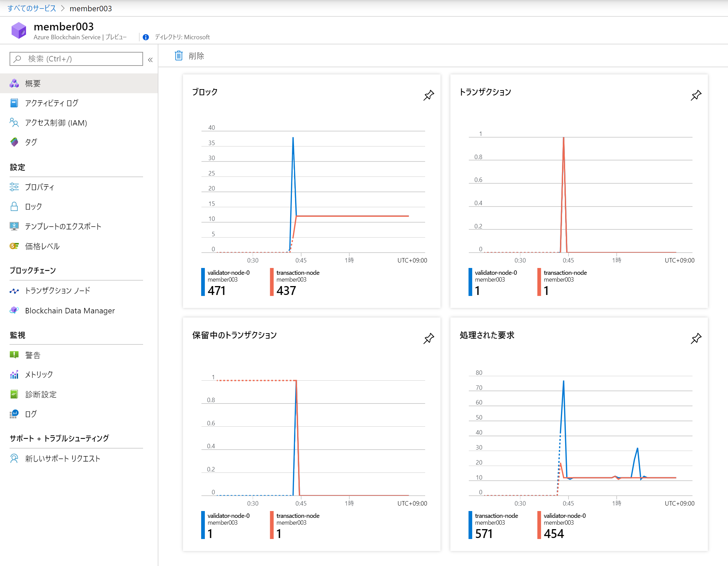Open アクティビティ ログ menu item
The height and width of the screenshot is (566, 728).
pos(52,103)
